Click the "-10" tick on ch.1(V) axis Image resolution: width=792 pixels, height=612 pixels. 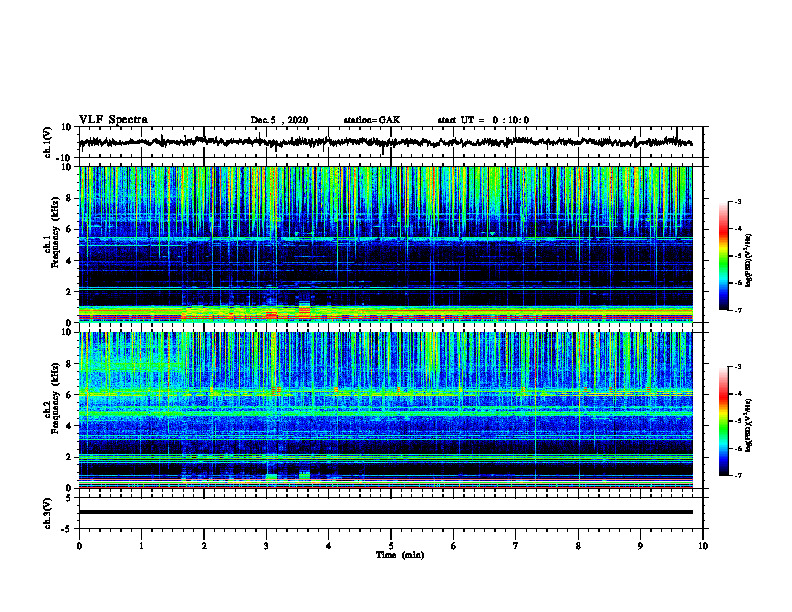coord(65,158)
